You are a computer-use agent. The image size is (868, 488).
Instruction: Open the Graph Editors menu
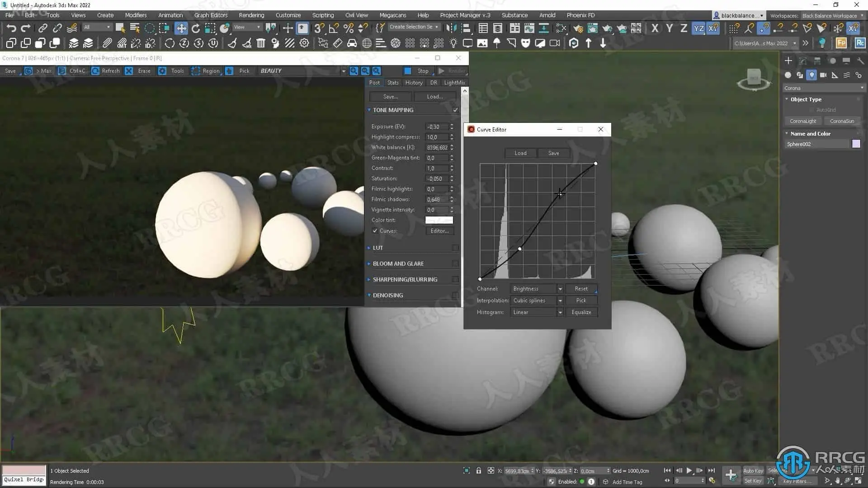[x=211, y=15]
